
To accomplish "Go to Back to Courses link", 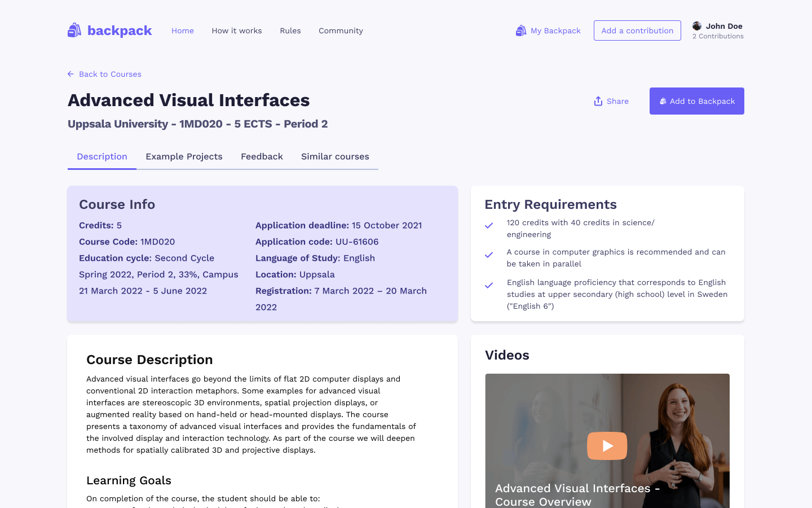I will coord(110,74).
